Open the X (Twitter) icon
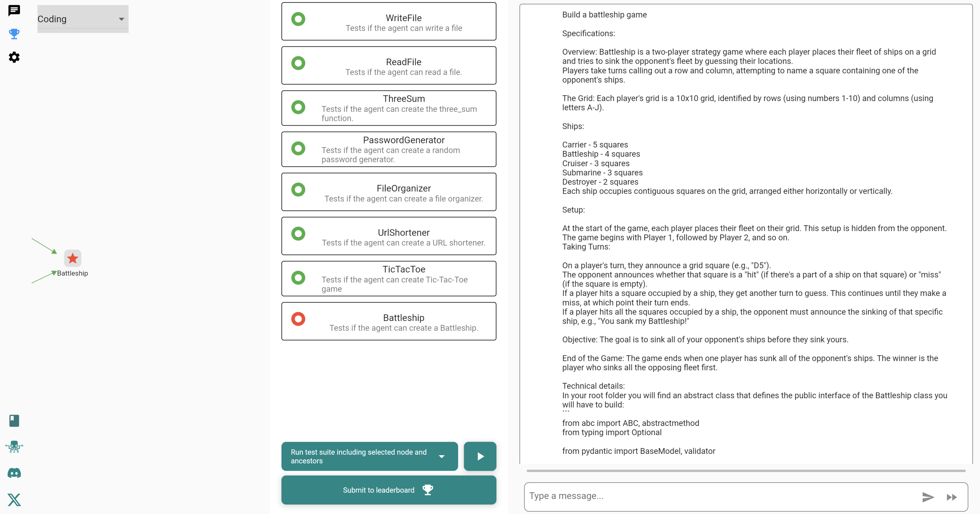The height and width of the screenshot is (514, 980). click(x=14, y=500)
